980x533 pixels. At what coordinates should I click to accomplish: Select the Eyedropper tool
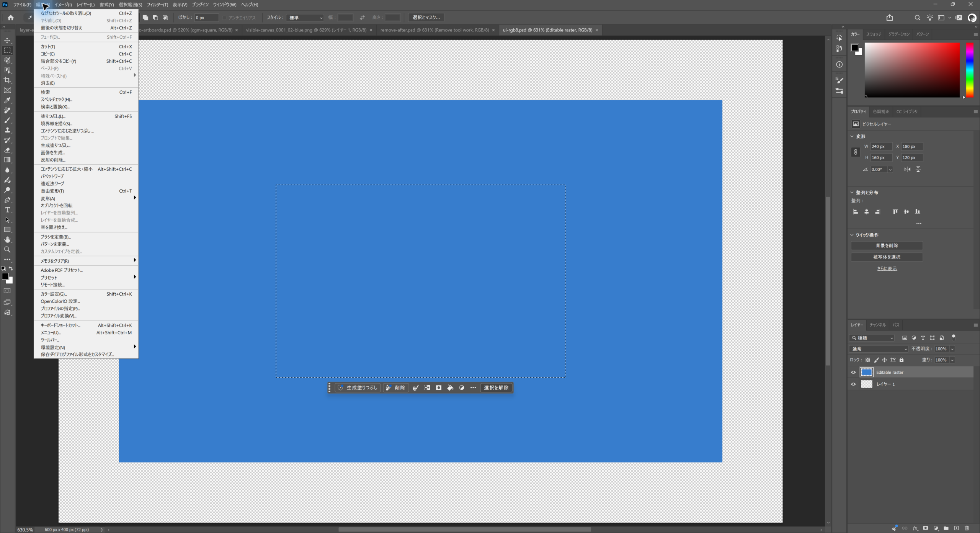click(x=7, y=100)
